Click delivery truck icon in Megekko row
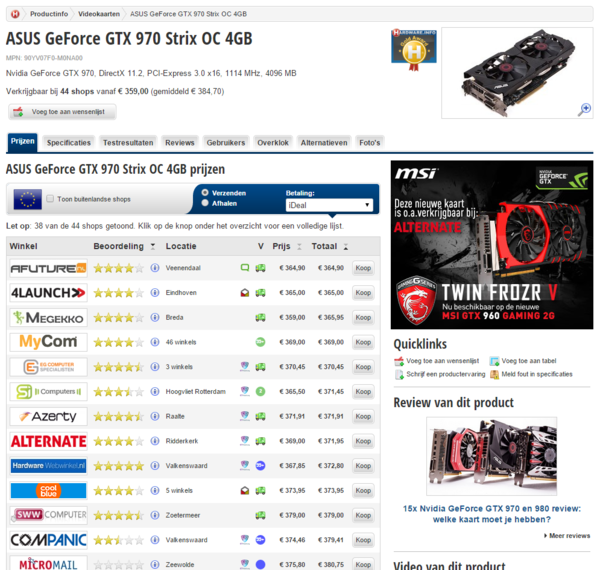This screenshot has height=570, width=600. tap(260, 318)
